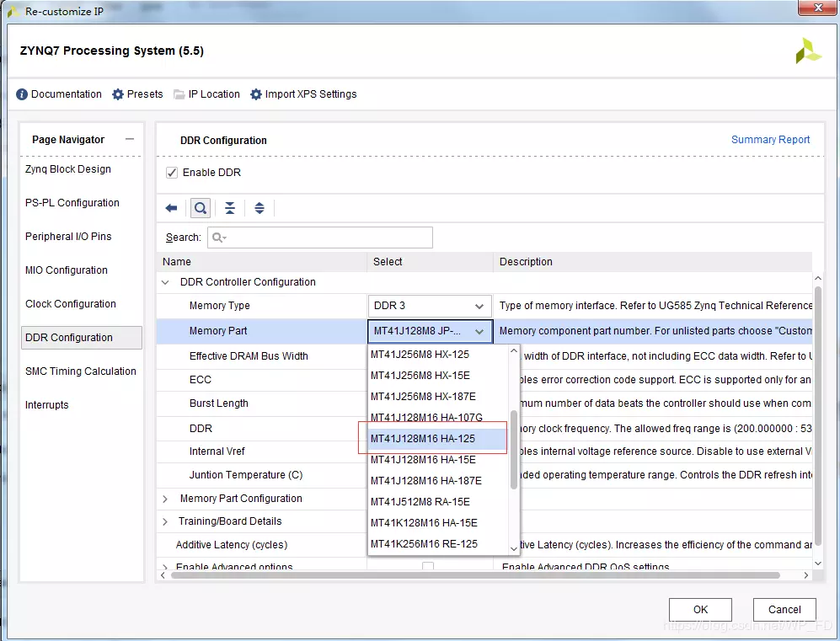The image size is (840, 641).
Task: Click the Presets label
Action: [145, 94]
